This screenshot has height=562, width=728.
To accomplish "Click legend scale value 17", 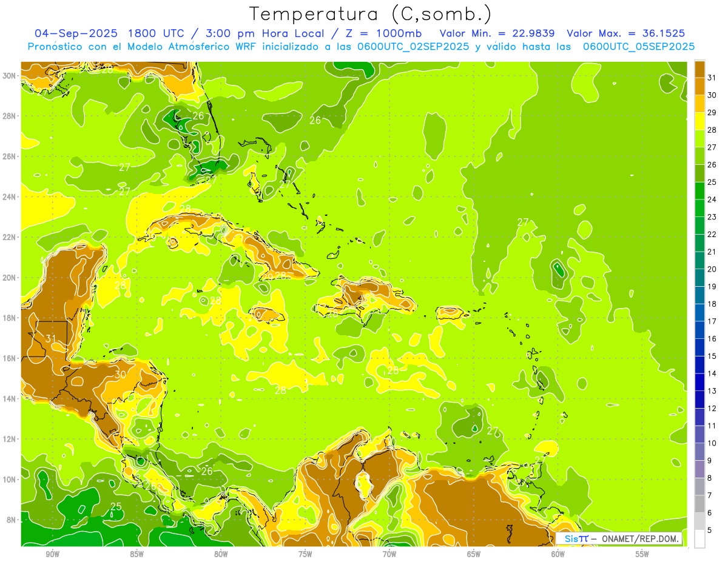I will point(712,321).
